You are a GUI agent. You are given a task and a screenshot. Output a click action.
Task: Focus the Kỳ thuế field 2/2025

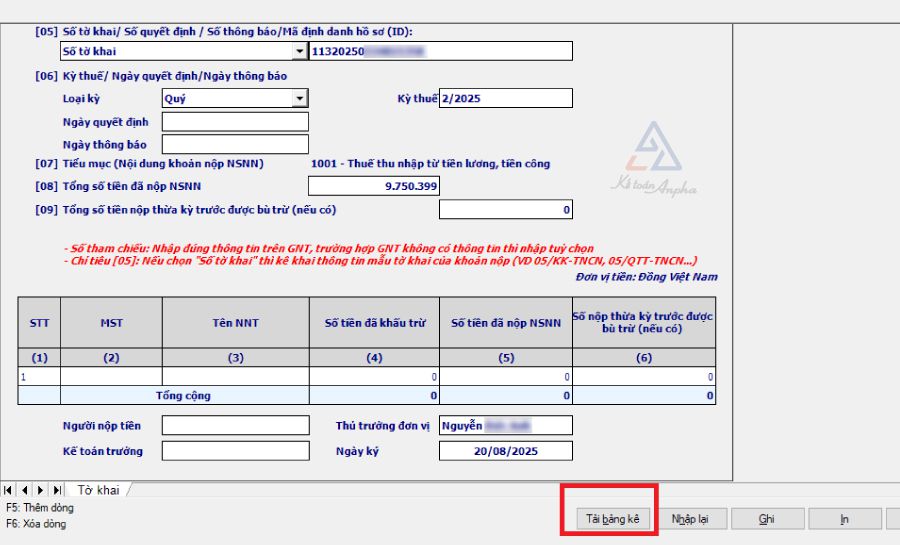[x=506, y=99]
